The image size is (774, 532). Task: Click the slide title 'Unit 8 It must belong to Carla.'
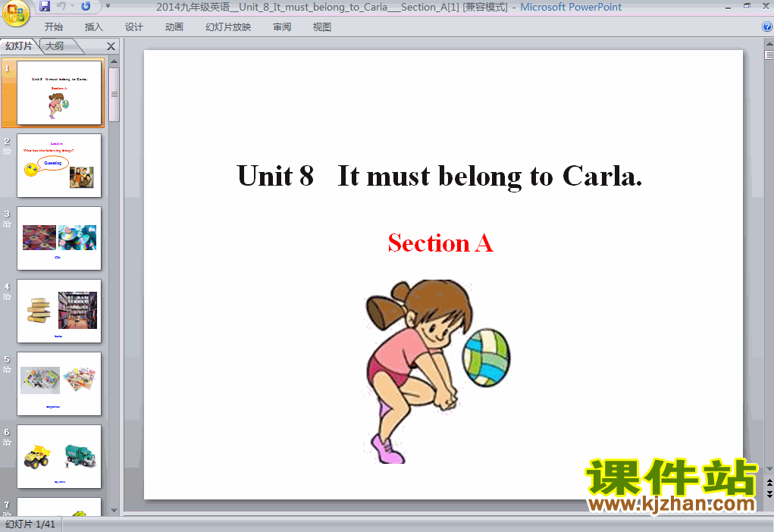pyautogui.click(x=440, y=176)
